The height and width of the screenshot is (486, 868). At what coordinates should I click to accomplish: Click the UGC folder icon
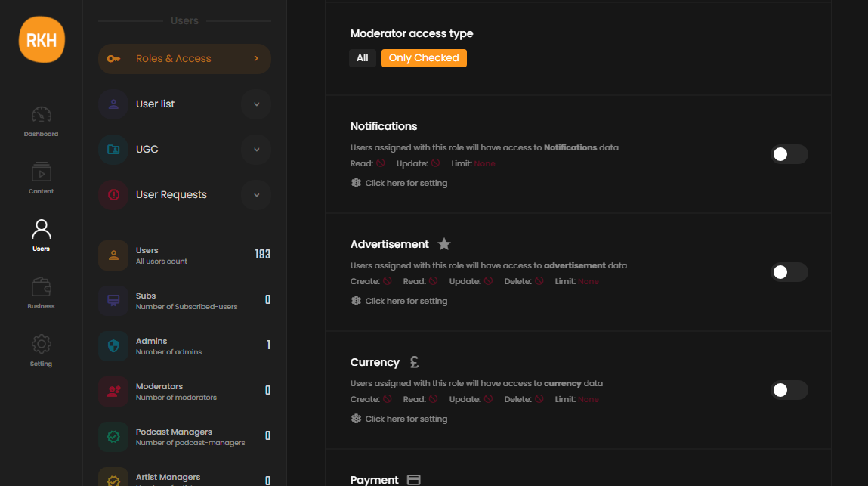pos(113,150)
